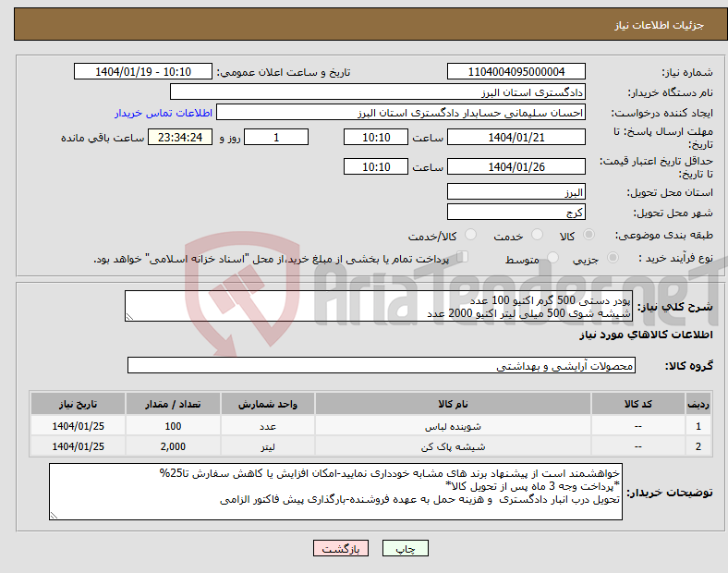Click the row number 1 cell
The width and height of the screenshot is (728, 573).
[698, 426]
